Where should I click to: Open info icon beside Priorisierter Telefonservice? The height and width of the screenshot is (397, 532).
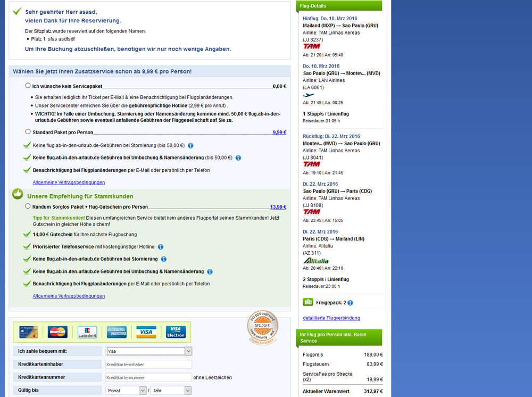[160, 247]
